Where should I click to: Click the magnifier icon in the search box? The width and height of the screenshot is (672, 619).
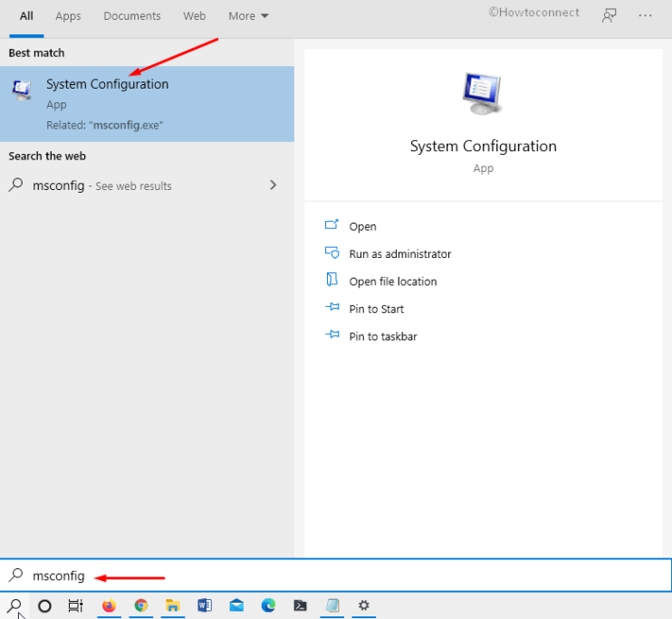click(16, 575)
